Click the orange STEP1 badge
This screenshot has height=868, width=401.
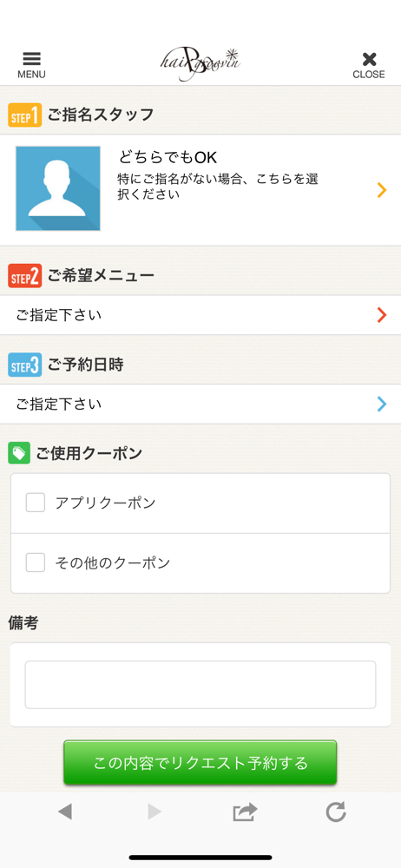[25, 115]
